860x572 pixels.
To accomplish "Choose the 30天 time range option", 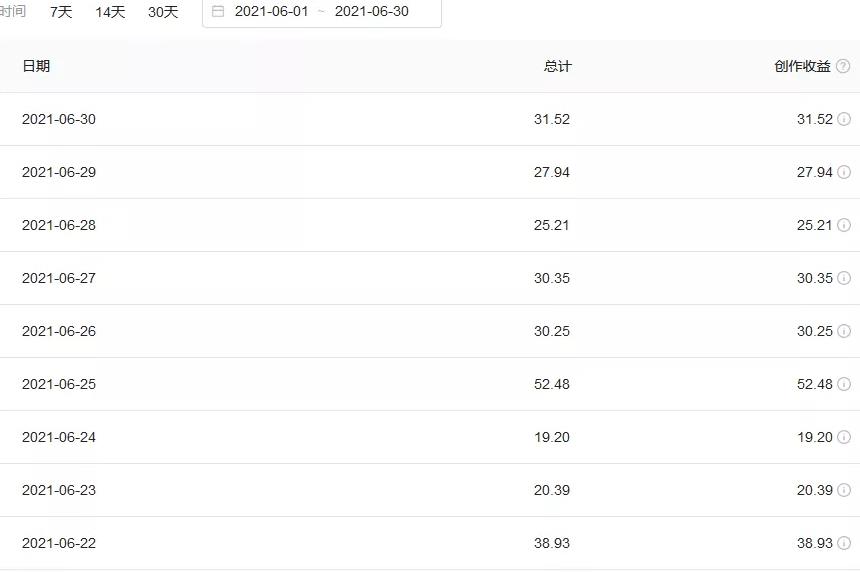I will coord(163,12).
